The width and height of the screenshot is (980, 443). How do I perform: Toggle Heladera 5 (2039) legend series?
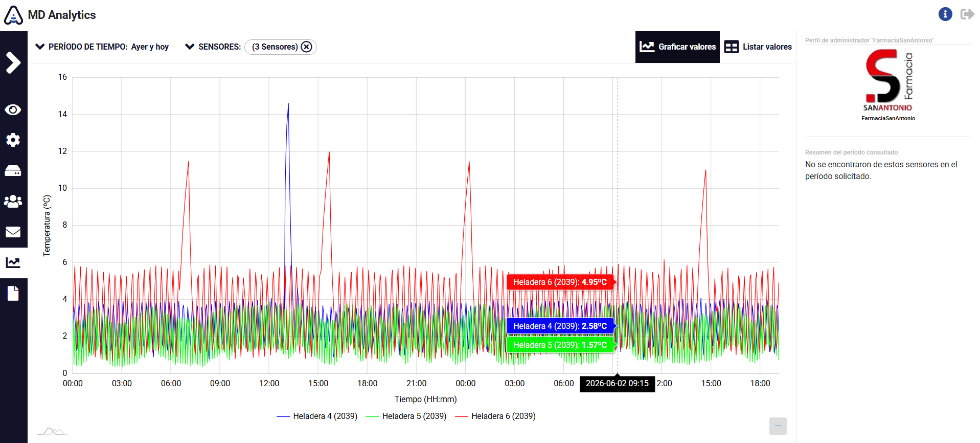click(406, 416)
